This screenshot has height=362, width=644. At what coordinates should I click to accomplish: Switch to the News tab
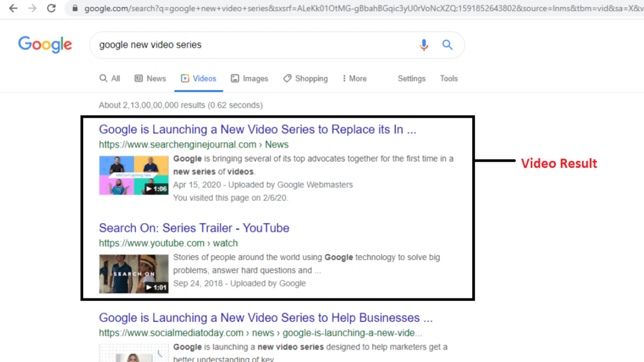click(x=150, y=79)
